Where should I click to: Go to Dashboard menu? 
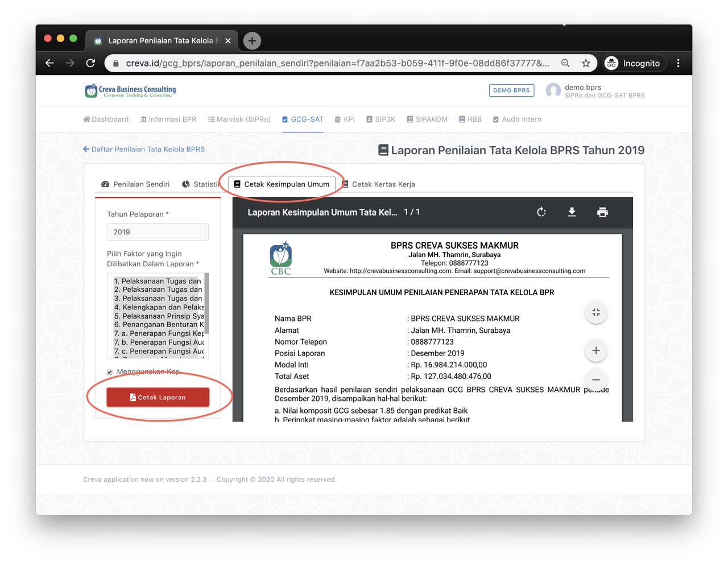(106, 119)
